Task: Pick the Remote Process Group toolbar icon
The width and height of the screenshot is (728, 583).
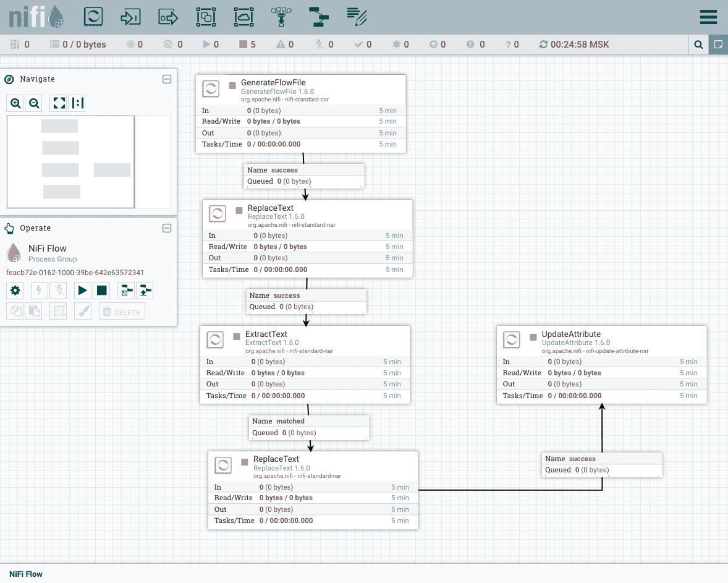Action: click(x=243, y=17)
